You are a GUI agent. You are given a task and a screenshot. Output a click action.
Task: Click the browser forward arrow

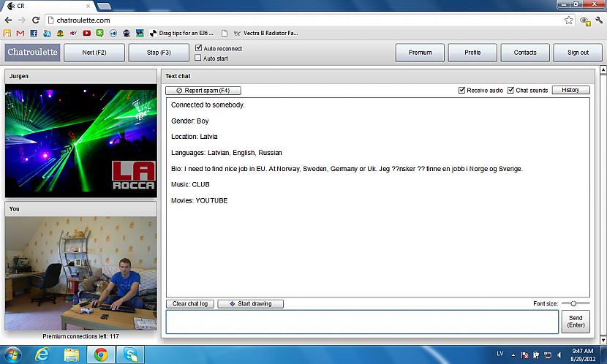tap(22, 20)
